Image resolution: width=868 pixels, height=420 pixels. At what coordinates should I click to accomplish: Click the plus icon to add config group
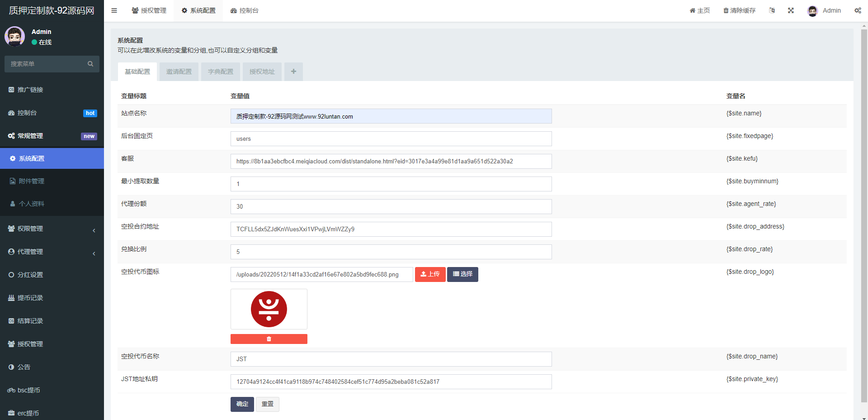(293, 72)
